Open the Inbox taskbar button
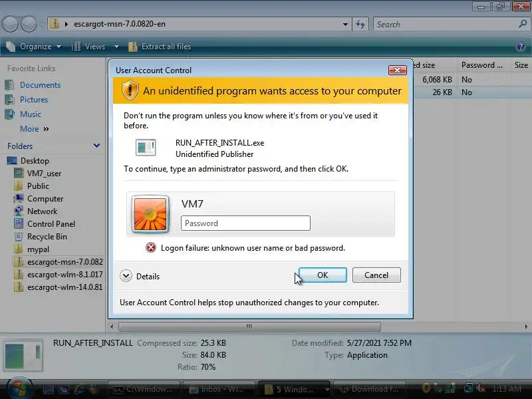Screen dimensions: 532x399 219,389
